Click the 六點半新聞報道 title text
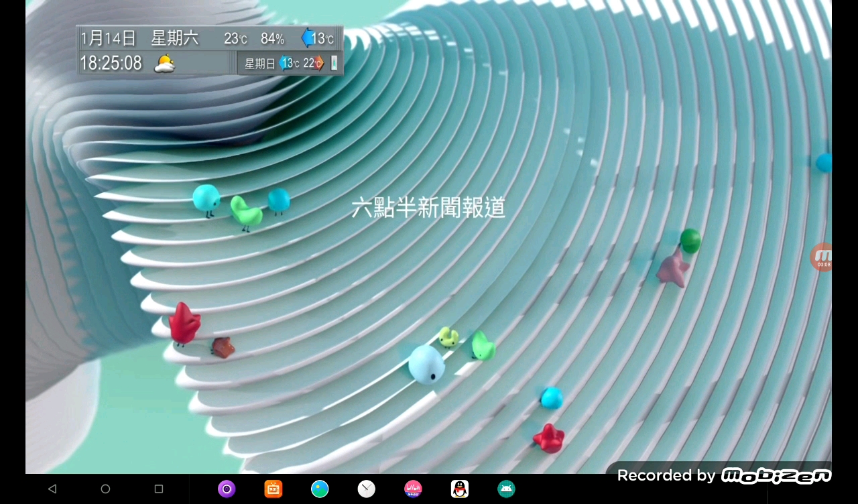This screenshot has width=858, height=504. [428, 208]
